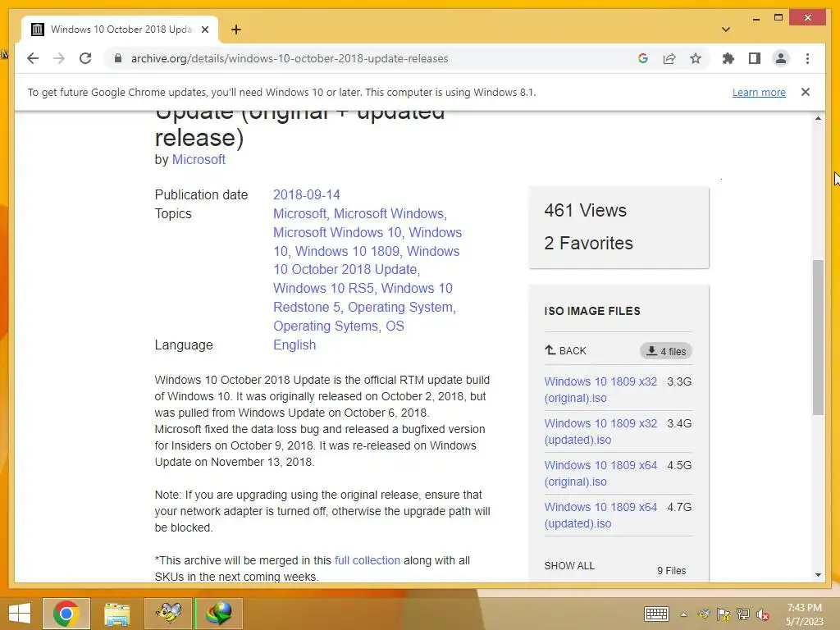Open the Microsoft author link

point(199,160)
